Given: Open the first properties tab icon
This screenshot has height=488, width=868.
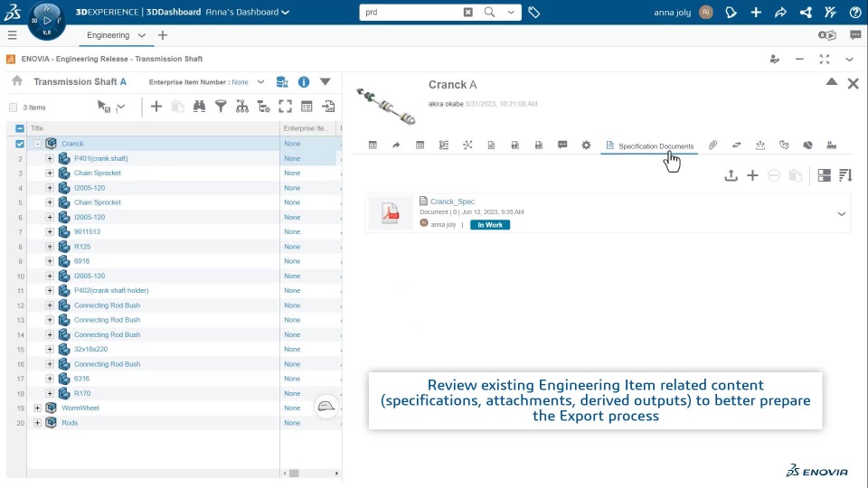Looking at the screenshot, I should tap(373, 145).
